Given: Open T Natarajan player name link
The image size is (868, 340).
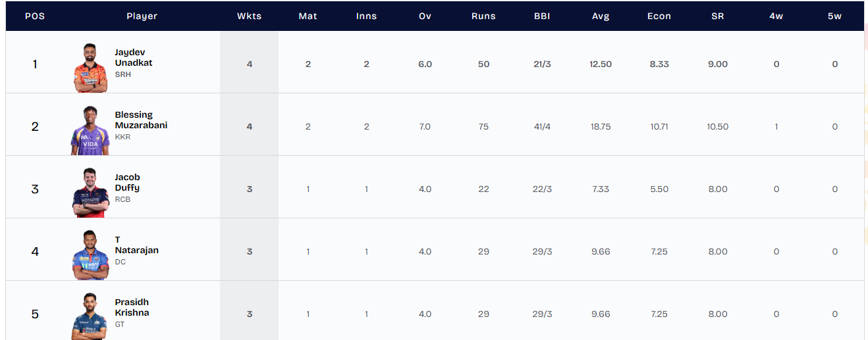Looking at the screenshot, I should click(x=136, y=245).
